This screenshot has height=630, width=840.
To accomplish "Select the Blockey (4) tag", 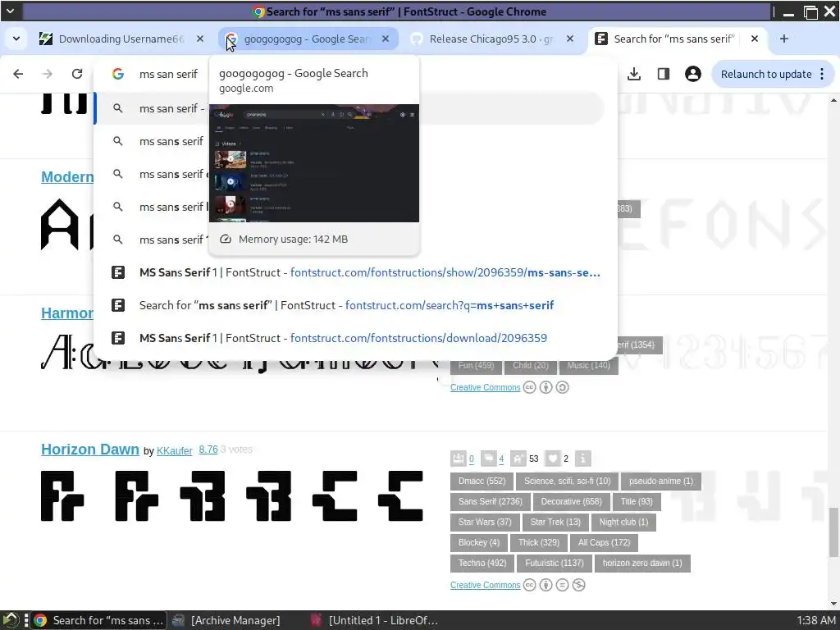I will click(479, 543).
